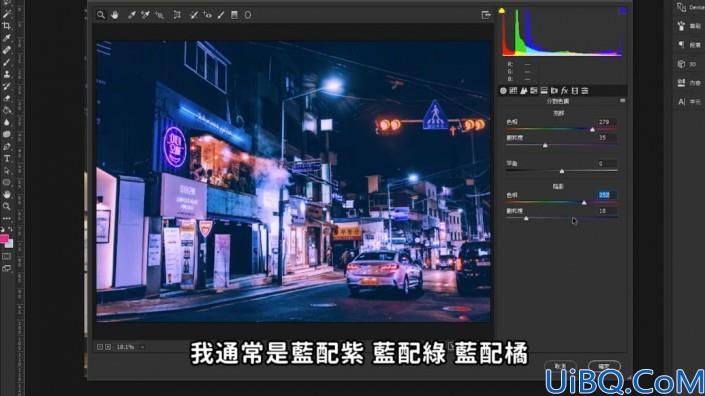Select the Camera Raw Zoom tool

click(101, 15)
